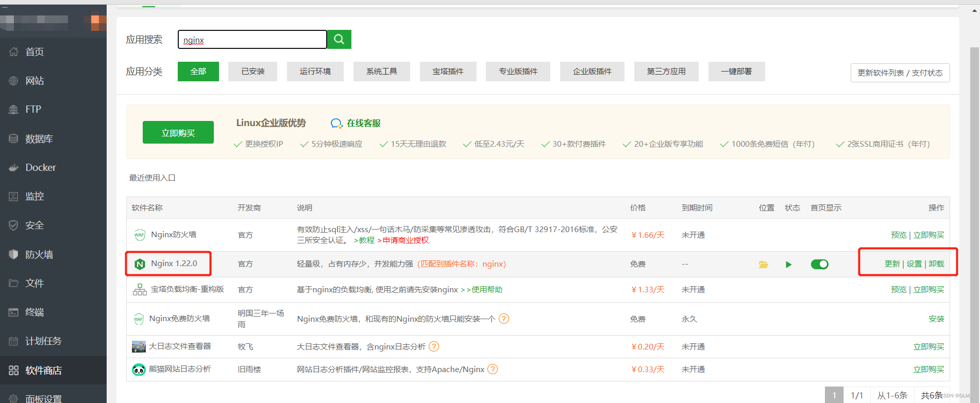This screenshot has height=403, width=980.
Task: Open help icon for 大日志文件查看器 description
Action: 434,346
